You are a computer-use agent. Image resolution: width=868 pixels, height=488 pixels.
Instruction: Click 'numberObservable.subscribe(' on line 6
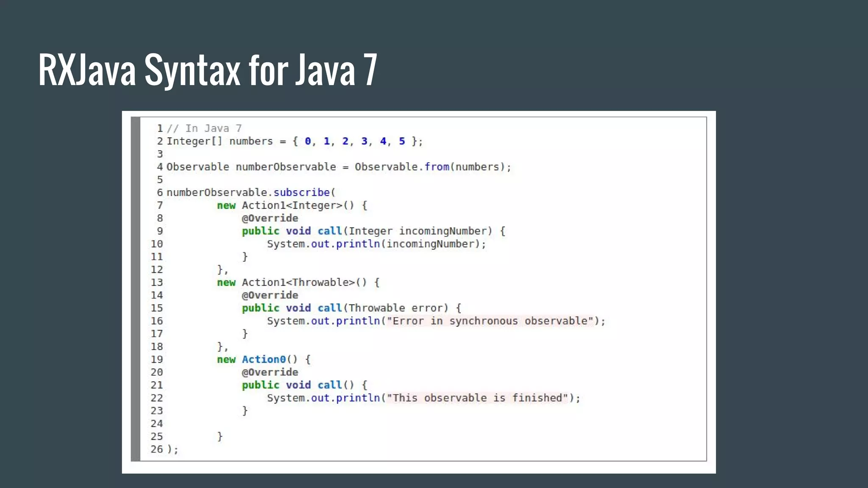point(251,192)
